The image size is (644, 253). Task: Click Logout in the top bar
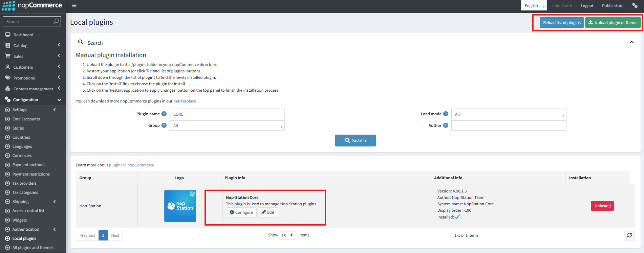[587, 6]
